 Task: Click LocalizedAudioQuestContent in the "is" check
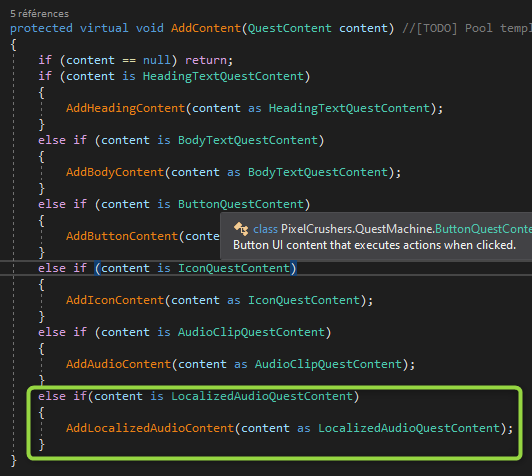[x=262, y=396]
